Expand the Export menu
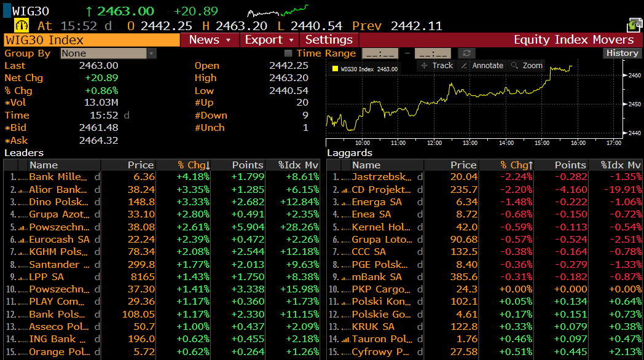The image size is (644, 360). point(269,40)
